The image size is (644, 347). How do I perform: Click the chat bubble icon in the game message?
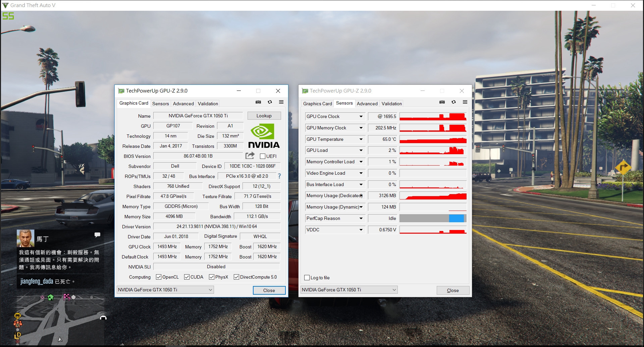(x=97, y=235)
